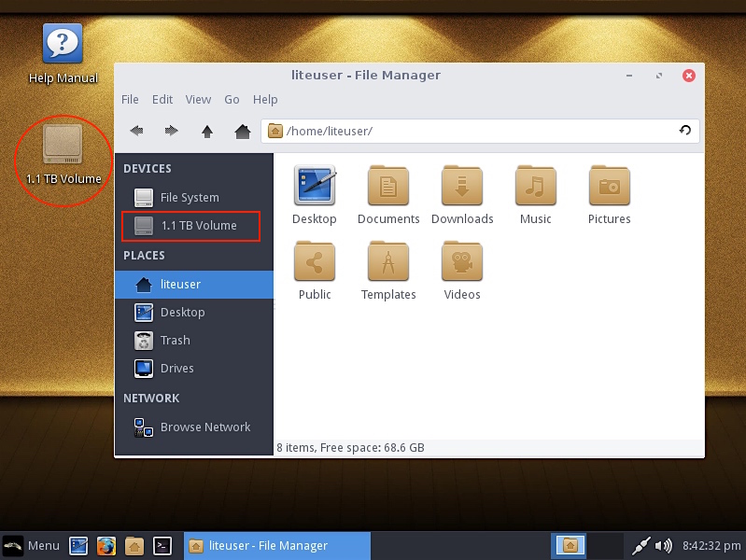Select Trash in the Places sidebar
The image size is (746, 560).
175,341
